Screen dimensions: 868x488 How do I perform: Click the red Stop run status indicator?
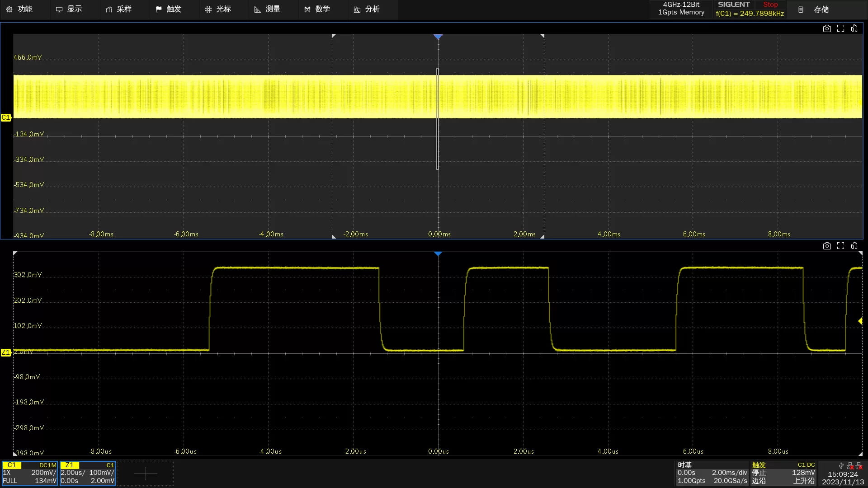pos(770,5)
